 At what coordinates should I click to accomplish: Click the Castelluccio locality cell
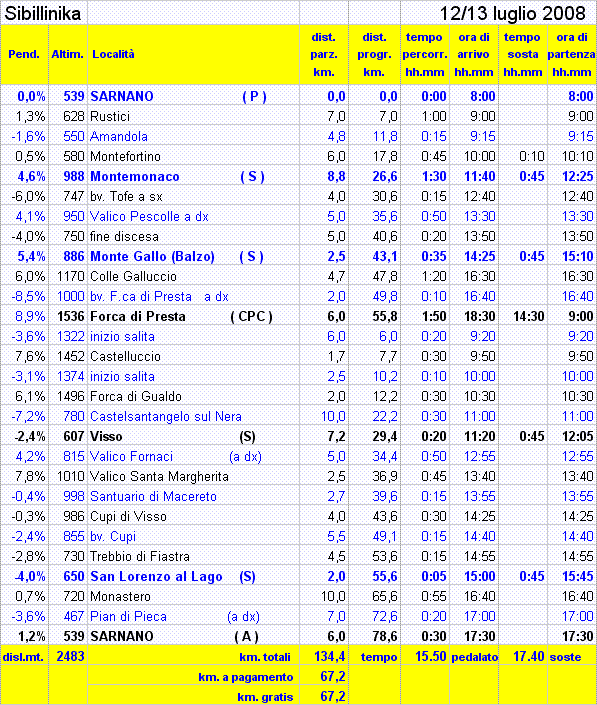coord(193,356)
